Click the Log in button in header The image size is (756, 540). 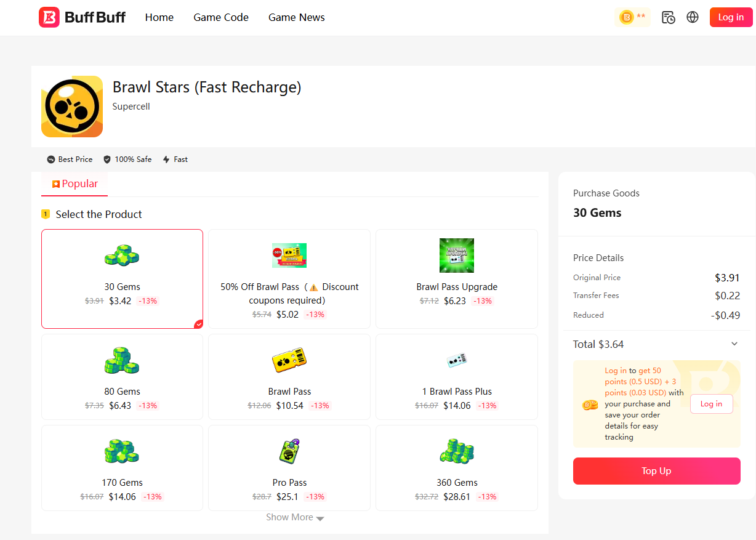coord(731,17)
